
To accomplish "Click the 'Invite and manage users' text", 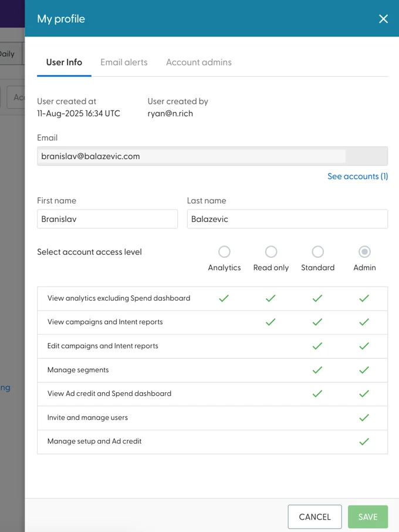I will (87, 417).
